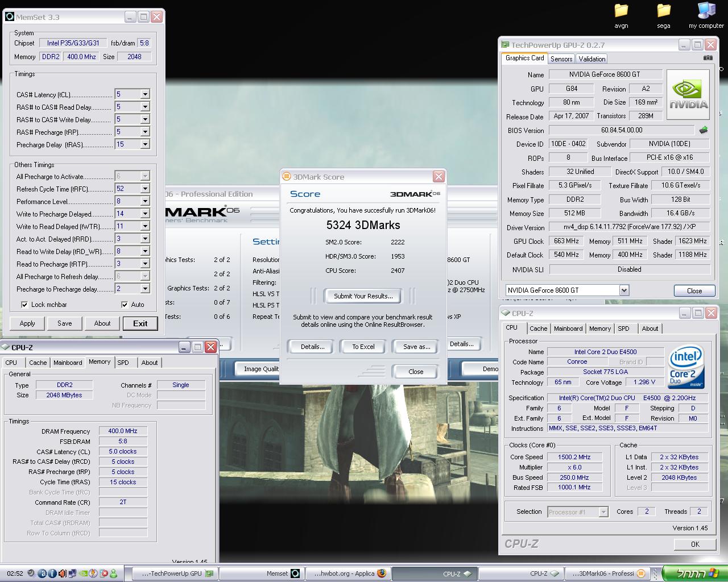Viewport: 728px width, 582px height.
Task: Click the OK button in CPU-Z
Action: pos(695,544)
